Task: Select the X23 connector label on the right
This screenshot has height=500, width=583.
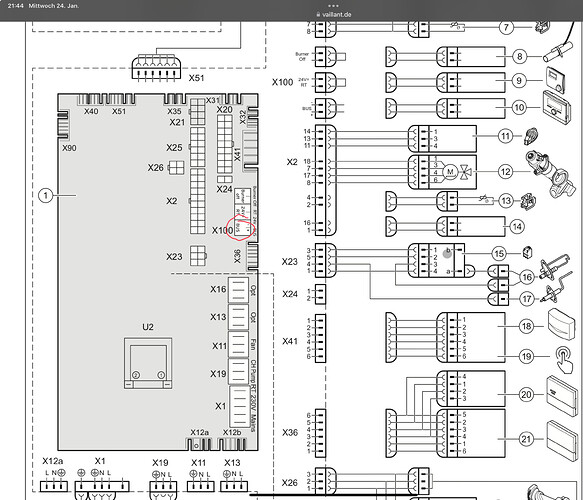Action: click(x=290, y=262)
